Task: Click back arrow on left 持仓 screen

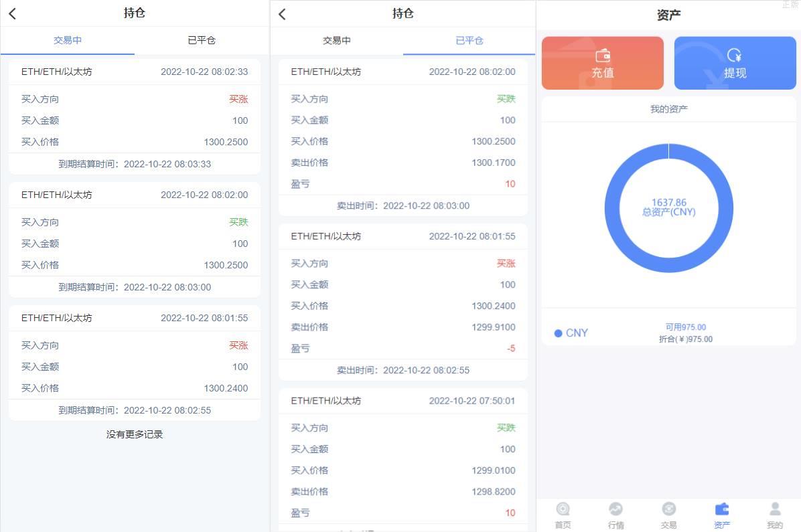Action: [13, 14]
